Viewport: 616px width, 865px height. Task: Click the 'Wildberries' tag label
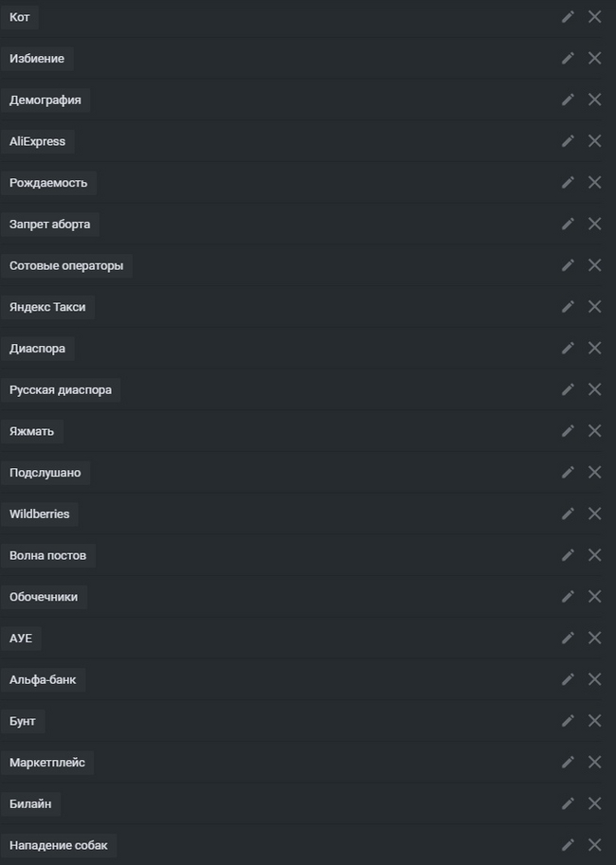coord(40,514)
